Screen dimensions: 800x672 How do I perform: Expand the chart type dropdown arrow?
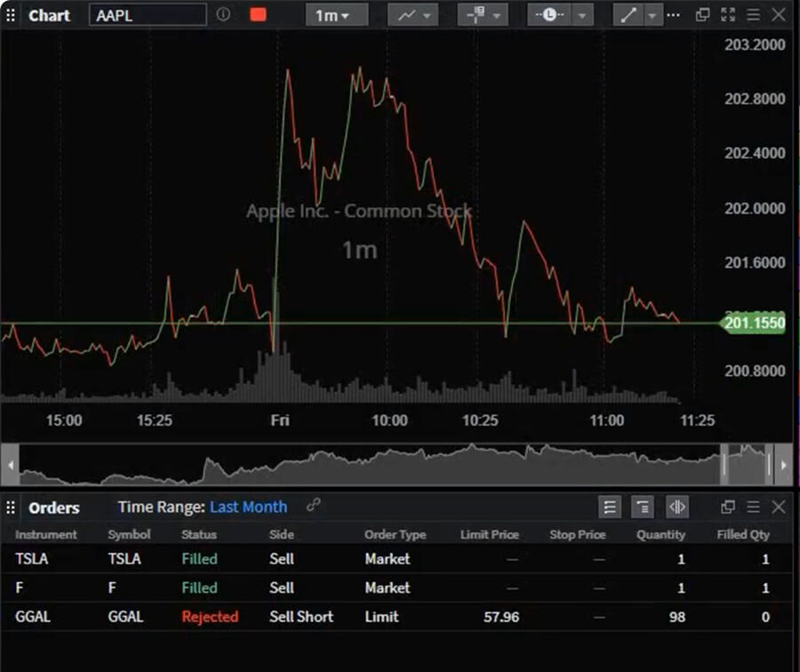click(x=425, y=15)
